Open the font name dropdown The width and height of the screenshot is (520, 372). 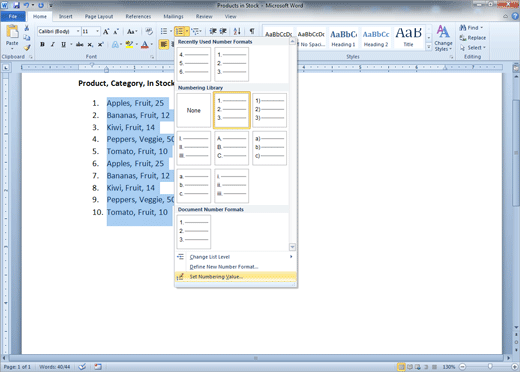point(78,31)
